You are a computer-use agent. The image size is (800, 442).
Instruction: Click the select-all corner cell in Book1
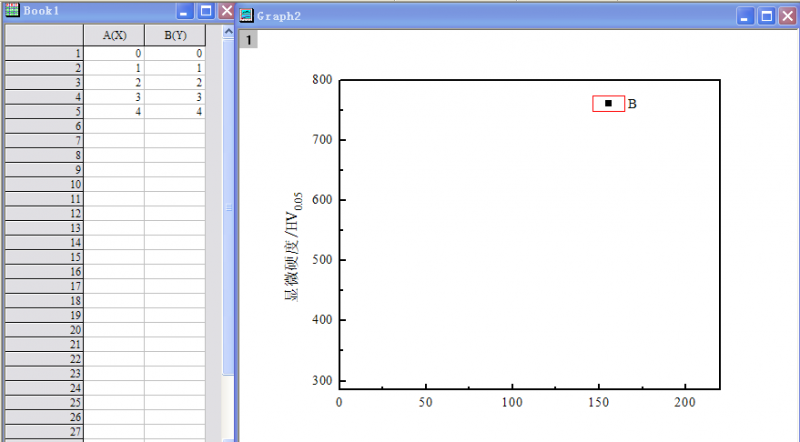44,35
